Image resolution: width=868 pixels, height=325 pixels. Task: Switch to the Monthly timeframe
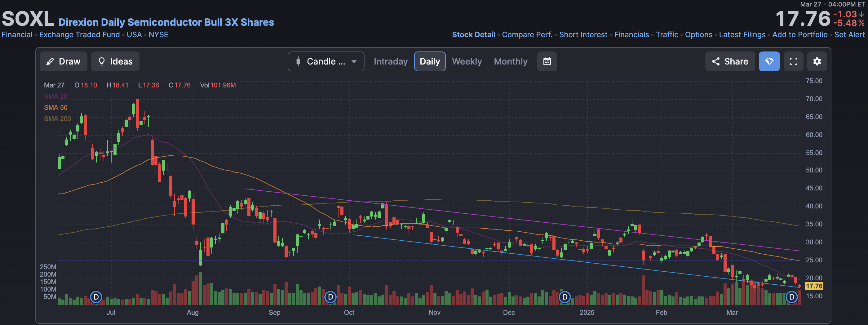tap(511, 61)
